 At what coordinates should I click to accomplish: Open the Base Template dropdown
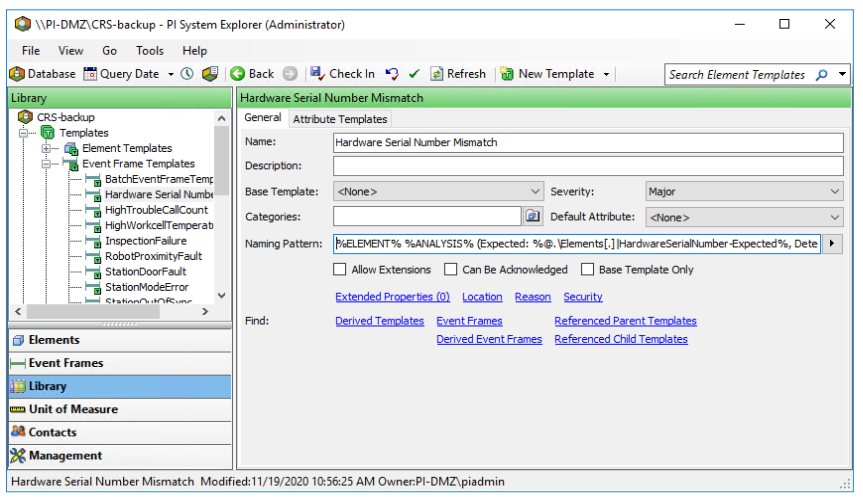[x=438, y=192]
